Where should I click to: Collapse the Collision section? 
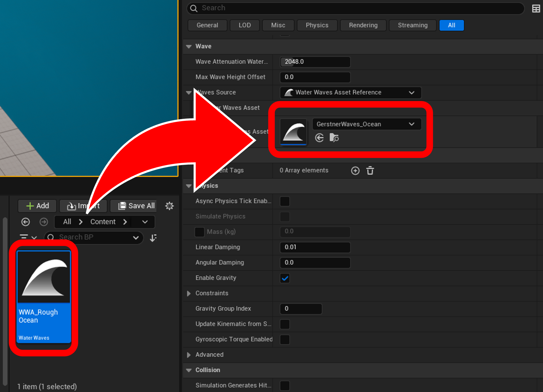(189, 370)
